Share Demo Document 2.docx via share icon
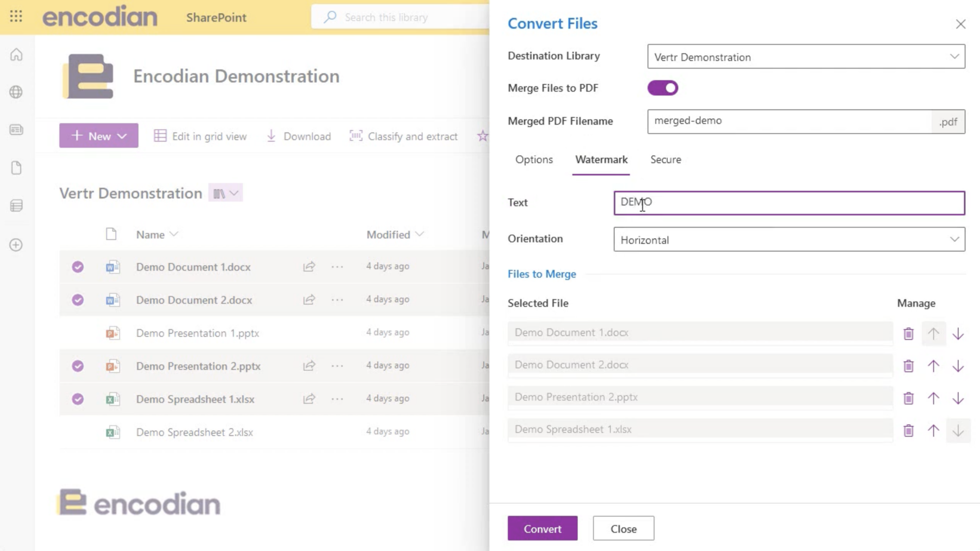 click(309, 300)
